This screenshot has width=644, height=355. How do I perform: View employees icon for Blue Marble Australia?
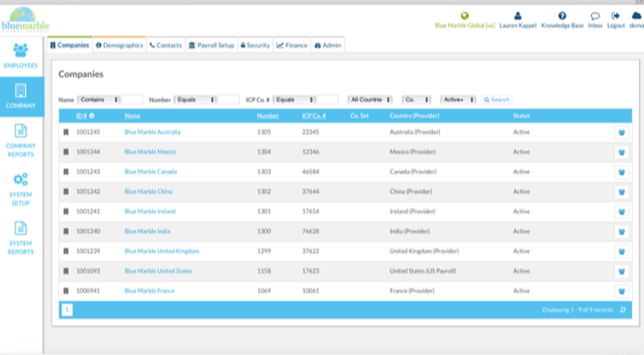click(x=622, y=132)
